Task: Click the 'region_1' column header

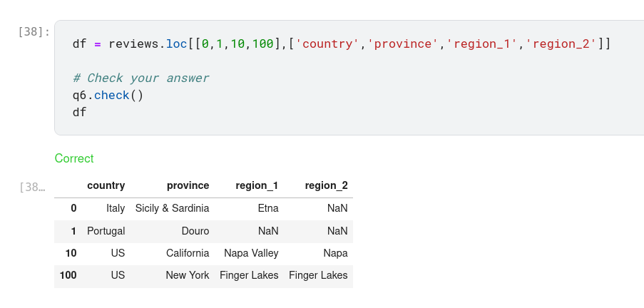Action: pyautogui.click(x=257, y=185)
